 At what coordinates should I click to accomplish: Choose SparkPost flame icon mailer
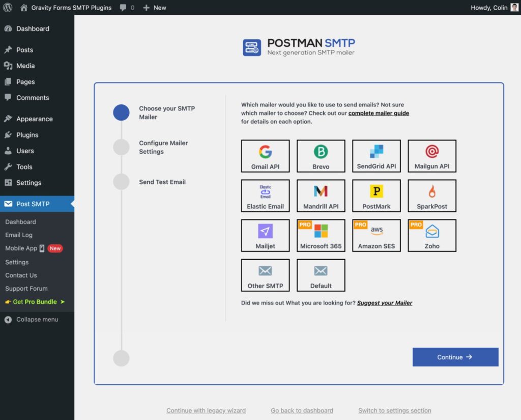click(431, 196)
